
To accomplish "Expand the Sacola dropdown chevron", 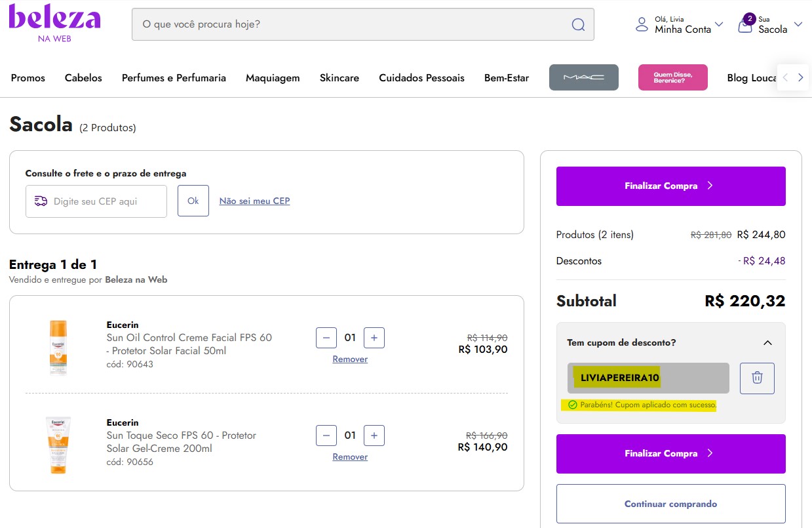I will click(798, 24).
